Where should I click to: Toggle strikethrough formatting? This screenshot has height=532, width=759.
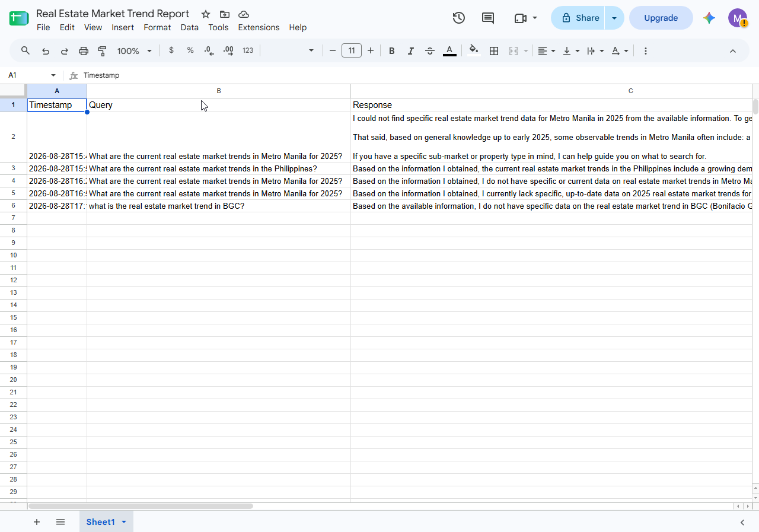430,51
